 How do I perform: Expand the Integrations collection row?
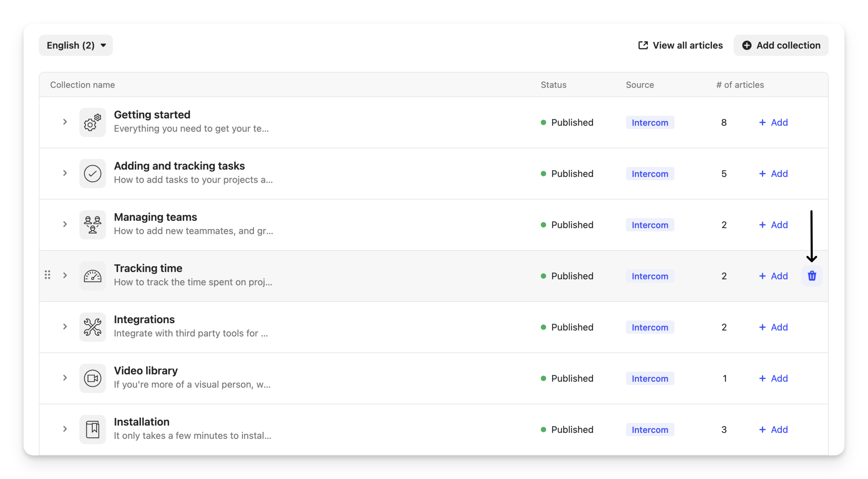click(x=65, y=327)
